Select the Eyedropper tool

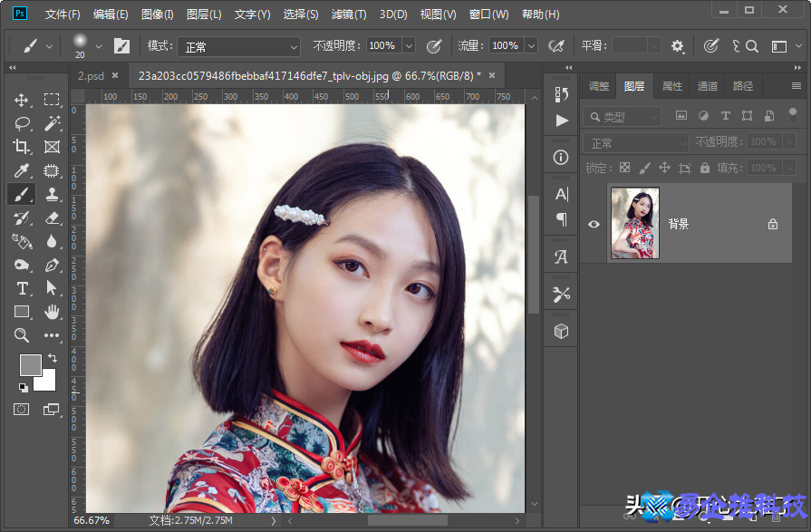click(x=22, y=170)
